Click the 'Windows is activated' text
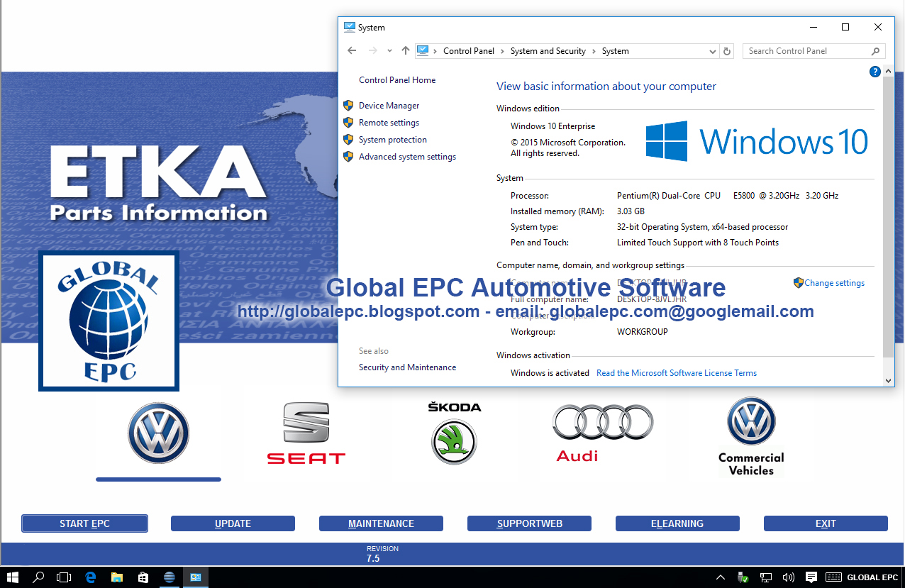 [x=550, y=373]
